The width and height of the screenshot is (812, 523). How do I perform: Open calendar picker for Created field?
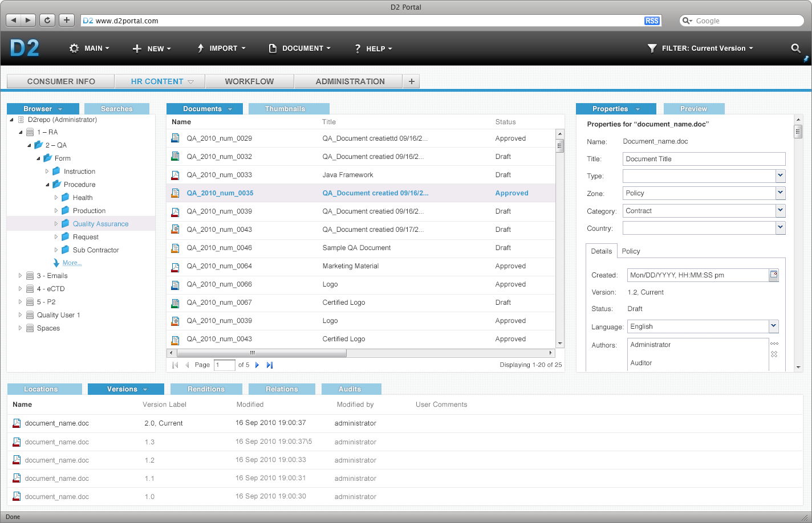[x=774, y=275]
